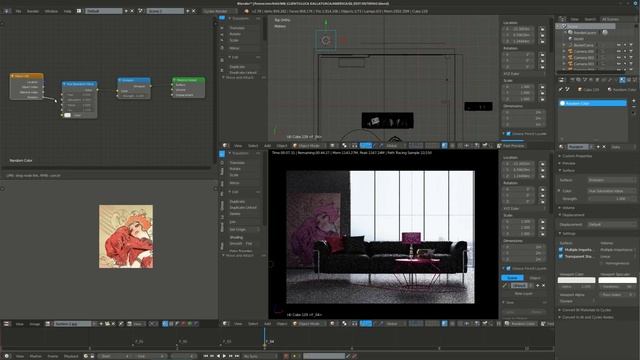The image size is (640, 360).
Task: Delete the current screen layout with the X icon
Action: 132,11
